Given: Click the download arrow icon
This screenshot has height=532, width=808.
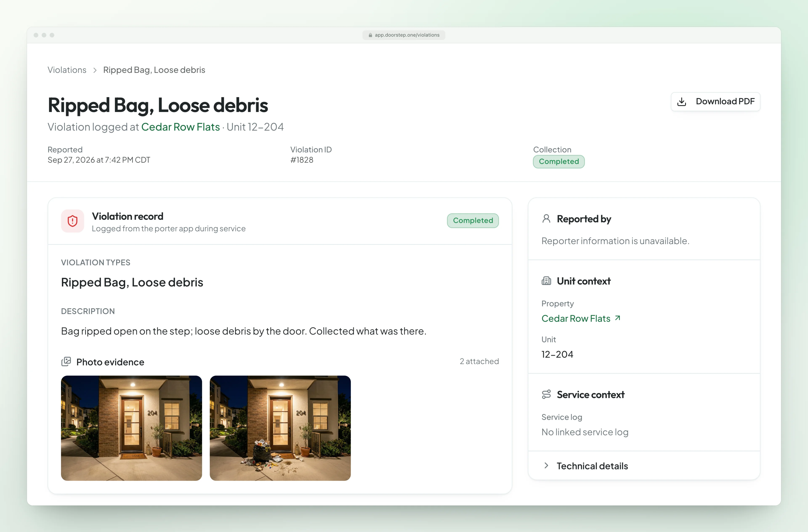Looking at the screenshot, I should coord(681,101).
